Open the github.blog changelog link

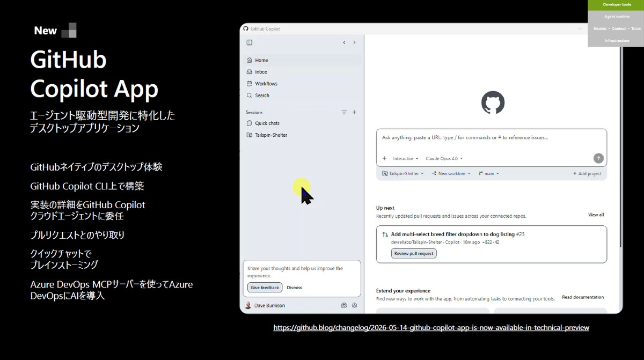point(431,327)
